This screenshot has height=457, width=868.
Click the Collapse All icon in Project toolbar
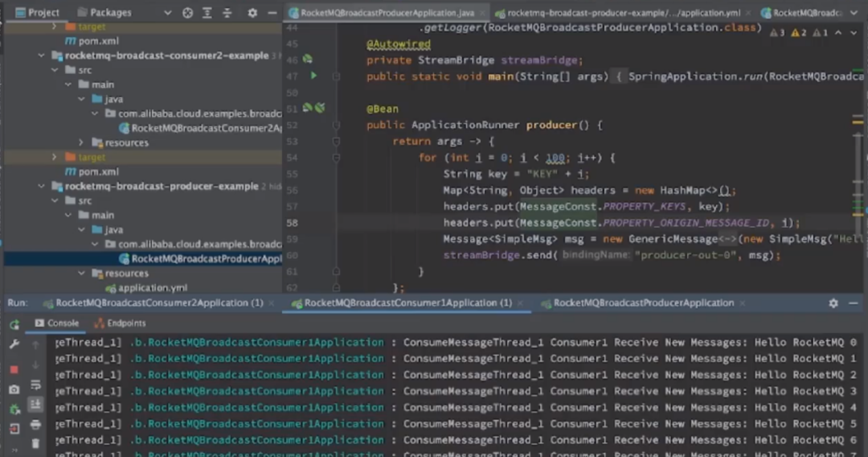pyautogui.click(x=227, y=12)
